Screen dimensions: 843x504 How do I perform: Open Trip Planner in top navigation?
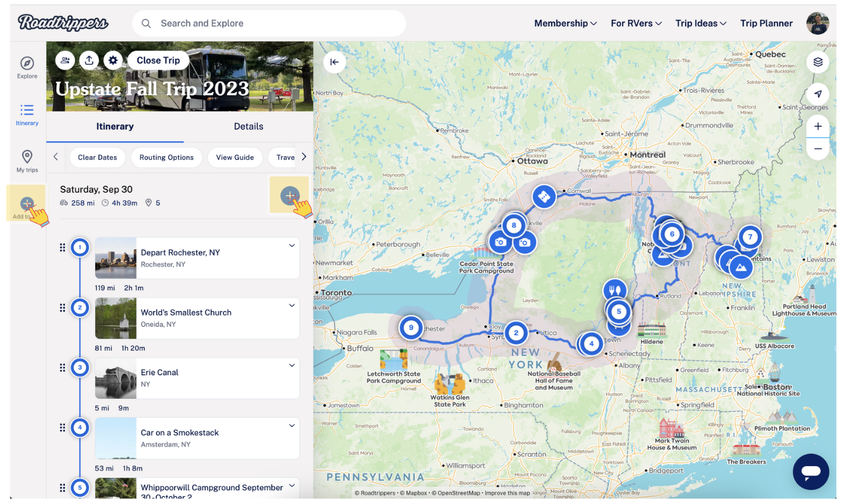[x=766, y=24]
